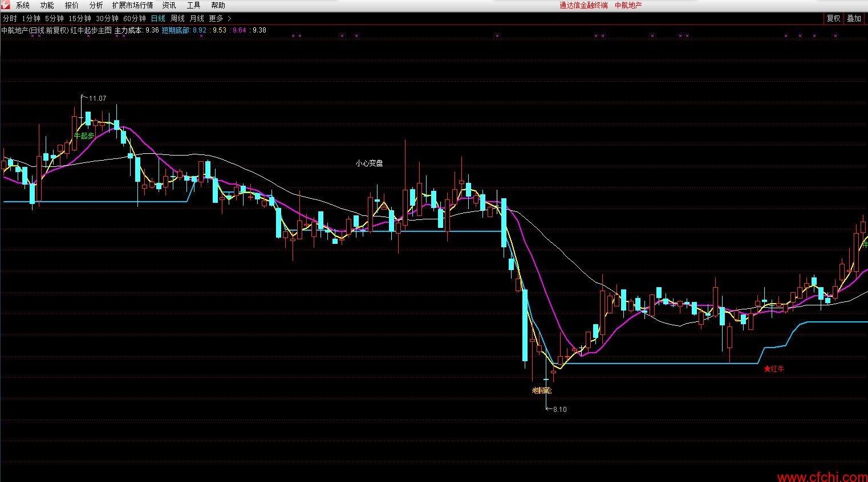
Task: Click the 中航地产(日线.前复权) chart label
Action: click(x=35, y=30)
